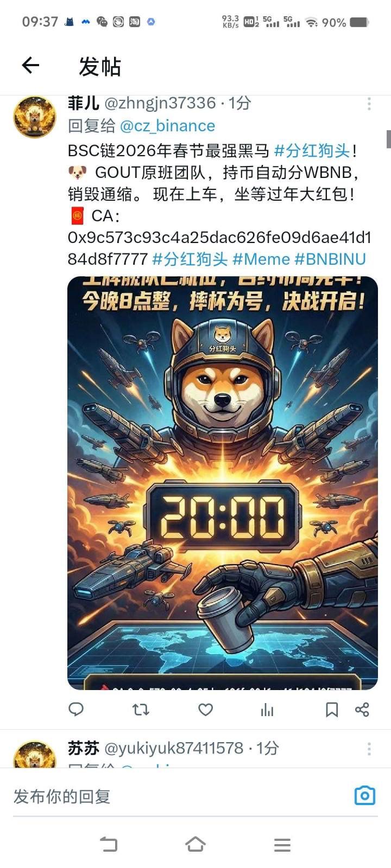Open @cz_binance mention link
The width and height of the screenshot is (391, 868).
click(x=167, y=126)
